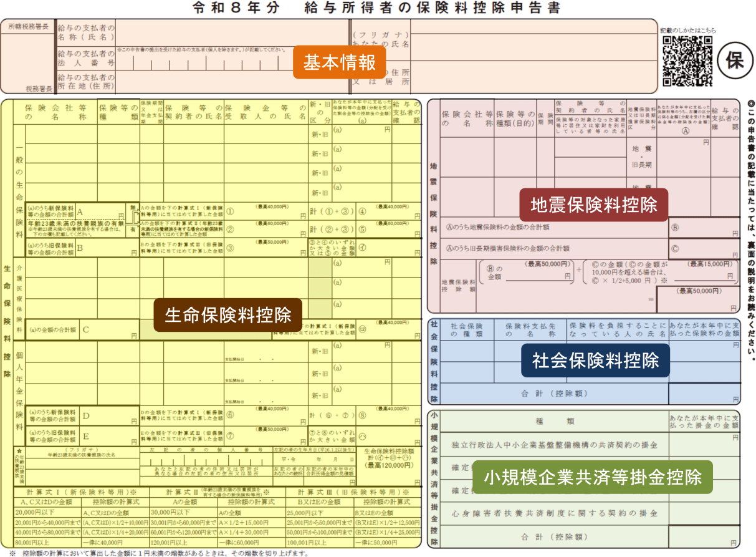Click the 80,001円以上 cell
The height and width of the screenshot is (557, 756).
click(47, 542)
